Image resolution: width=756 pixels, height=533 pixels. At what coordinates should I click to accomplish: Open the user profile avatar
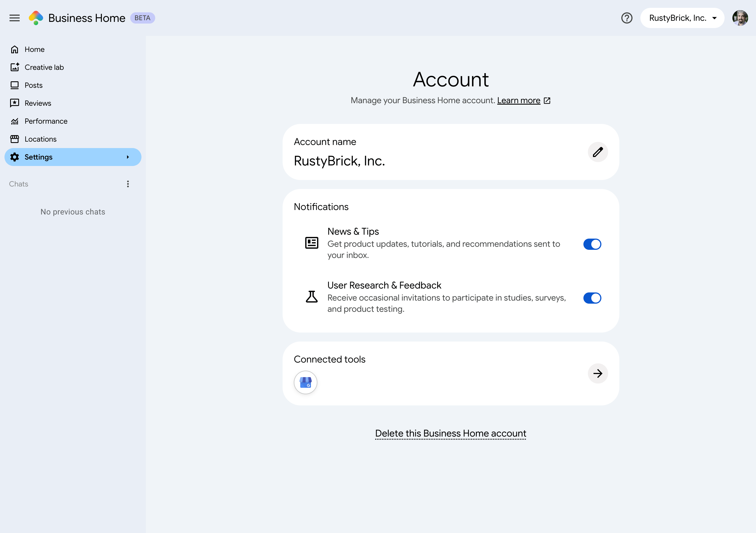click(740, 18)
